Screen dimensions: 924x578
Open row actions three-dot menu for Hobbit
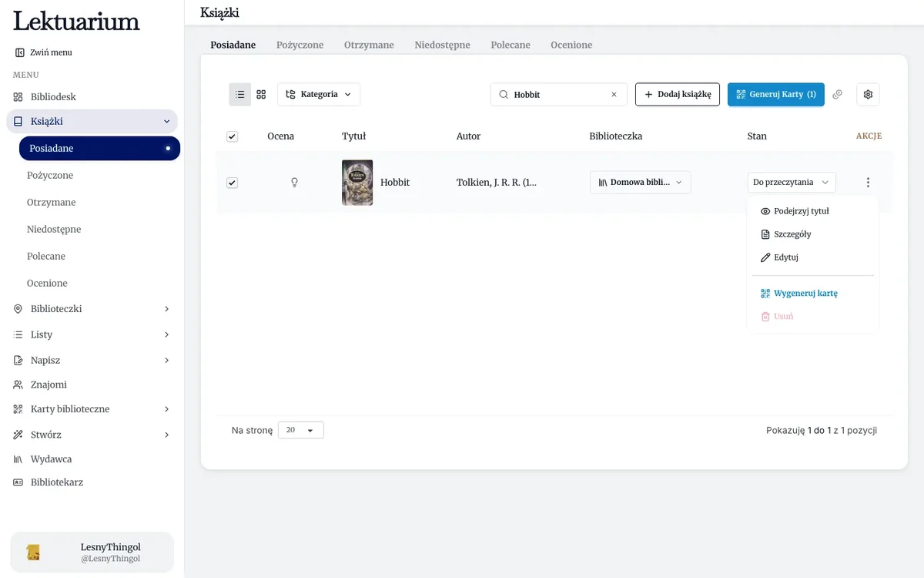click(x=868, y=183)
